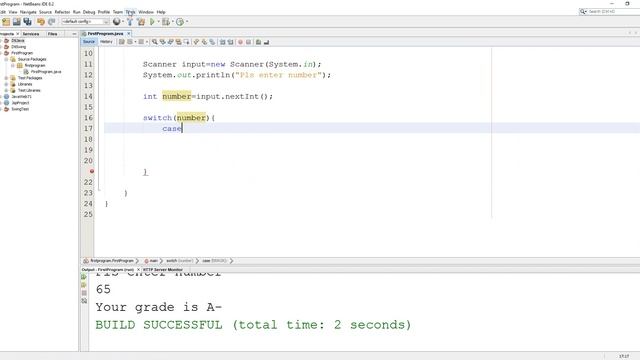This screenshot has width=640, height=360.
Task: Click the Output settings icon at panel left
Action: 84,301
